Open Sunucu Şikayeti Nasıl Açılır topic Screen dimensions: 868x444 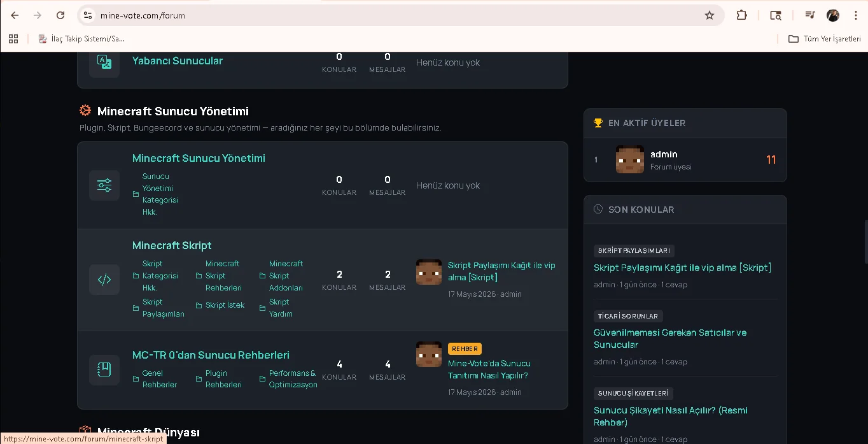click(671, 416)
